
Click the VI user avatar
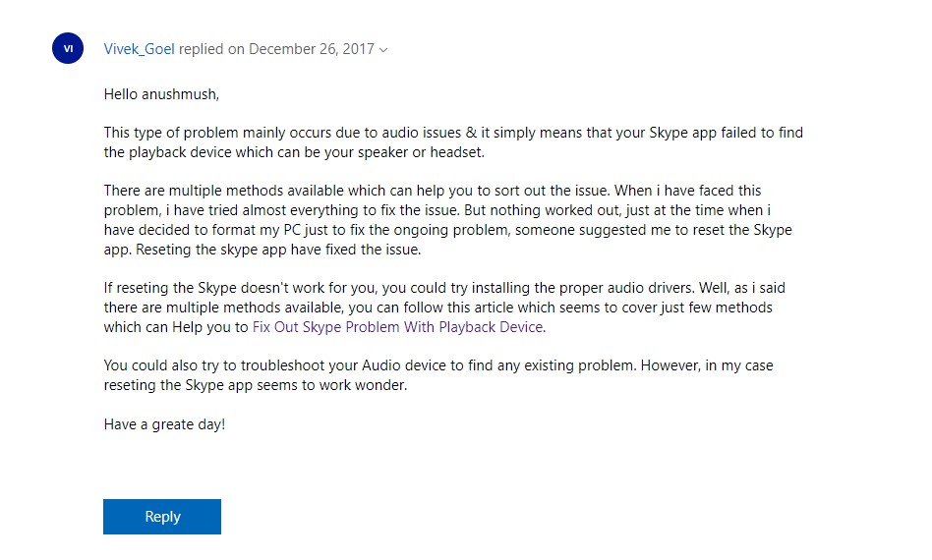[67, 48]
